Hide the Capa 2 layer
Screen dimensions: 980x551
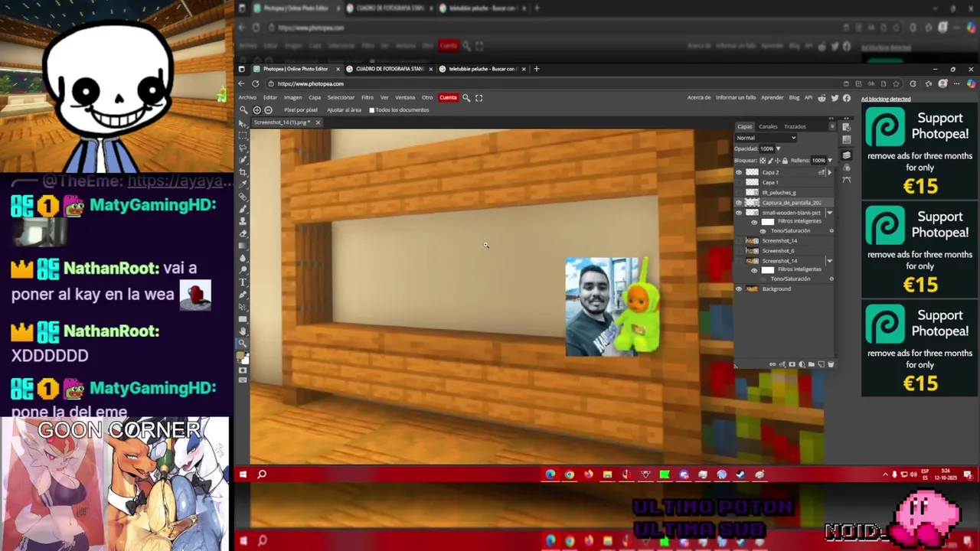pyautogui.click(x=739, y=172)
